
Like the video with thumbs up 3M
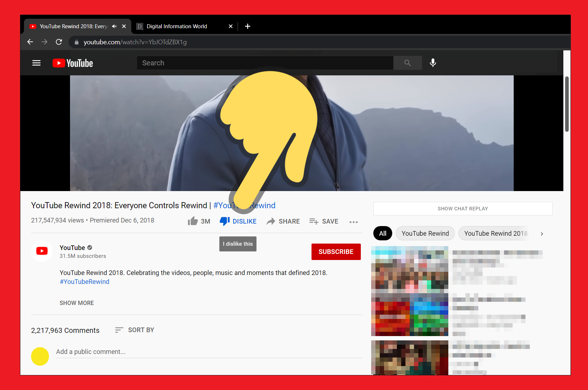click(x=199, y=221)
